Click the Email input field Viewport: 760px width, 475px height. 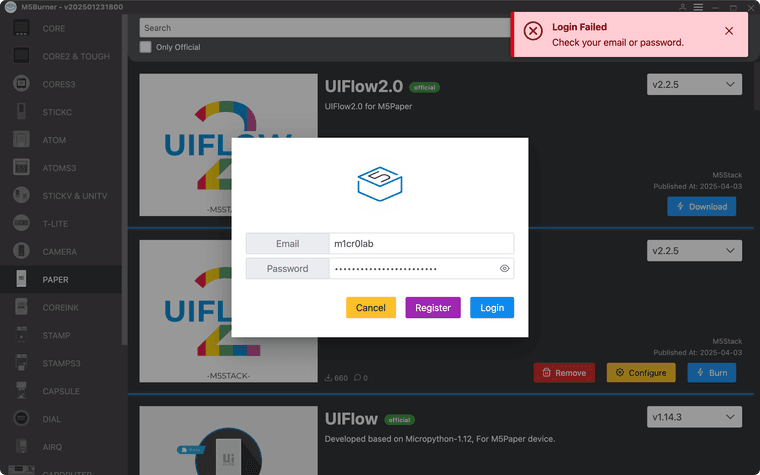pos(421,243)
